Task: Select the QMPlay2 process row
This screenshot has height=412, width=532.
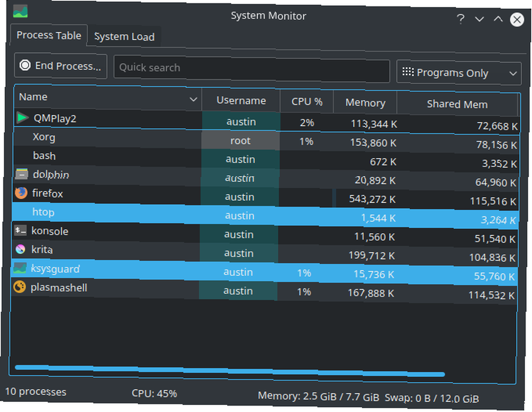Action: point(267,121)
